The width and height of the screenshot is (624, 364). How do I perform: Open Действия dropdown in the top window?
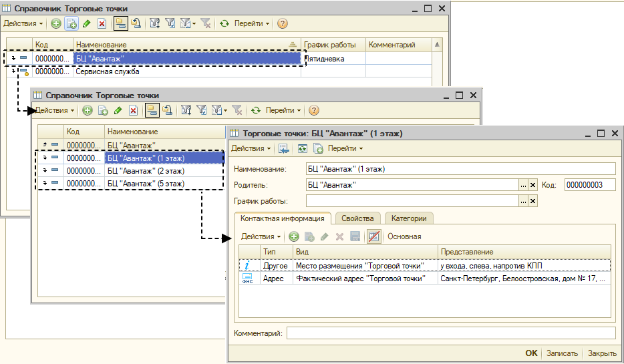23,23
